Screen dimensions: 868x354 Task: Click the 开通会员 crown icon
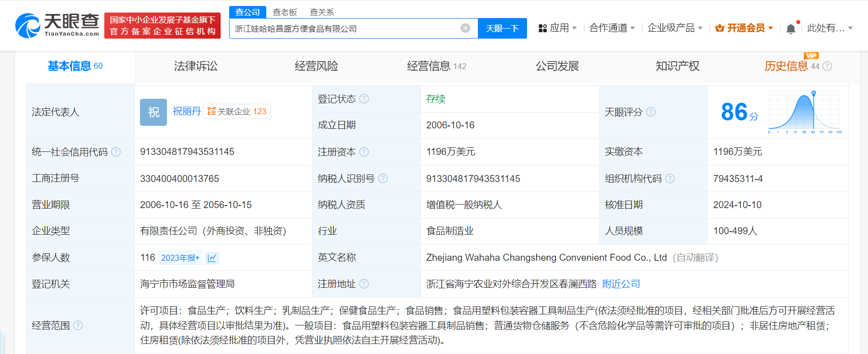tap(720, 28)
